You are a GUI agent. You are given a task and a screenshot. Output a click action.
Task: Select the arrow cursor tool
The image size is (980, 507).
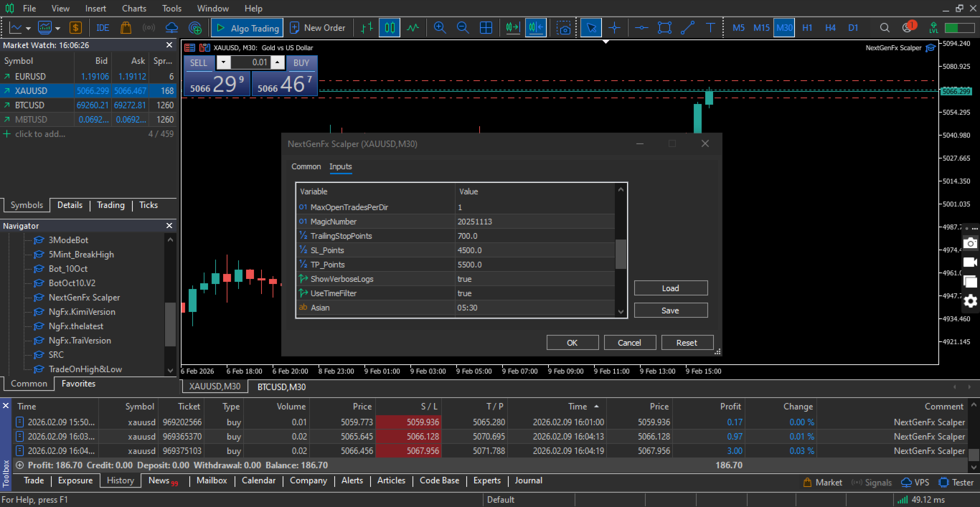click(x=591, y=28)
